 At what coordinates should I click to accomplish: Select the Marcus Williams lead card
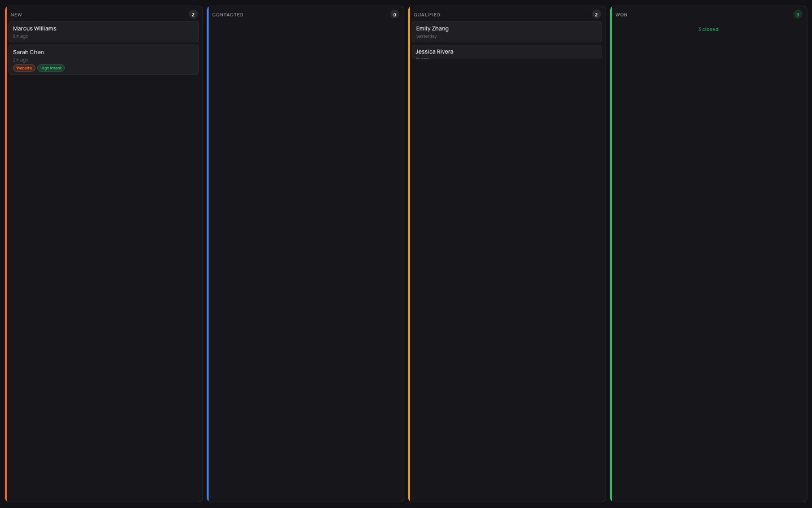104,32
